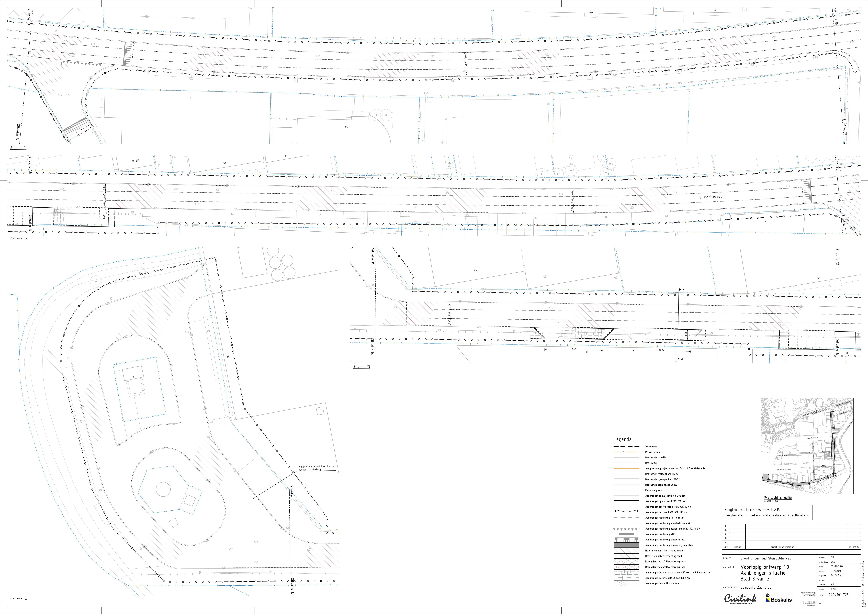868x614 pixels.
Task: Click the format value 'A0'
Action: (833, 584)
